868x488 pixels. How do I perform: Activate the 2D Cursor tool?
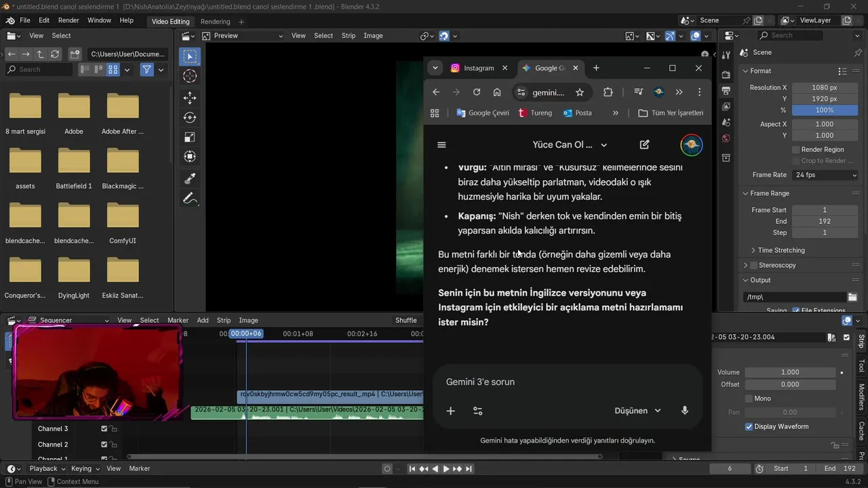190,77
